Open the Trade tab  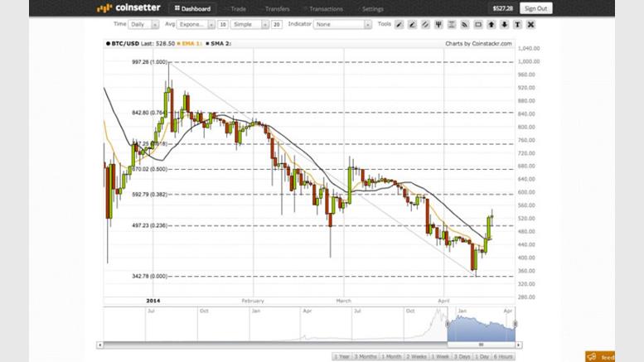(237, 8)
